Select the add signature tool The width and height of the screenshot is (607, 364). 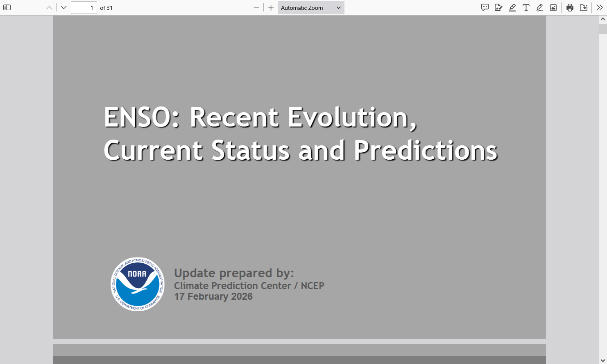click(498, 7)
